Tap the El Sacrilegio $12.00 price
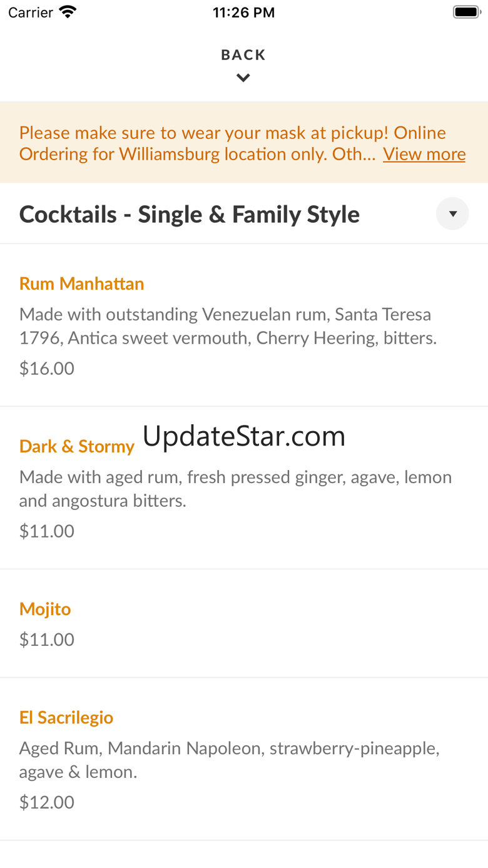 coord(47,802)
